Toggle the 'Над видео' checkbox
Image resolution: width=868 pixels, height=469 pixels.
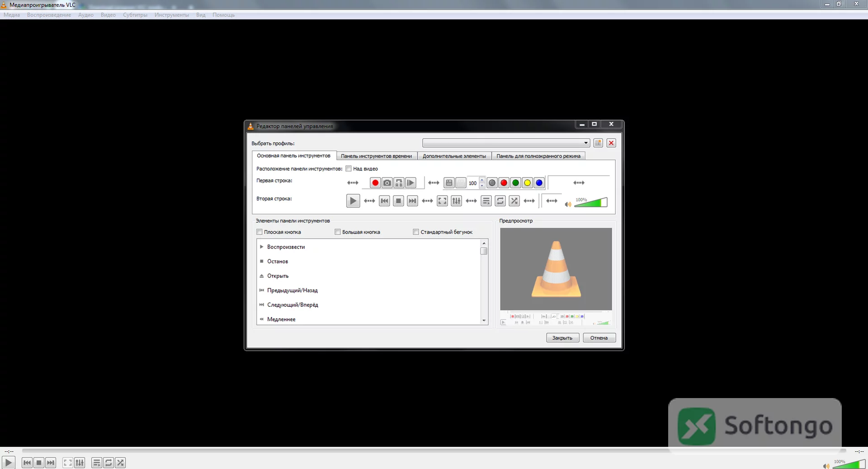[349, 169]
